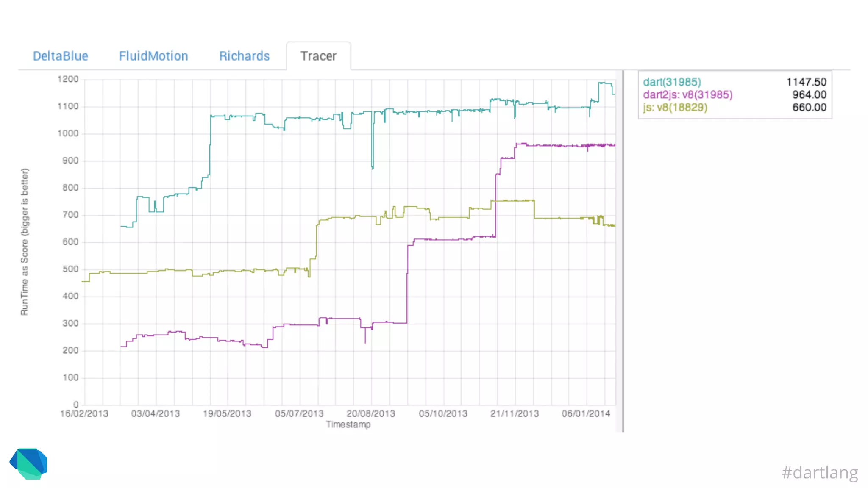Screen dimensions: 868x488
Task: Click the 964.00 score value
Action: [809, 94]
